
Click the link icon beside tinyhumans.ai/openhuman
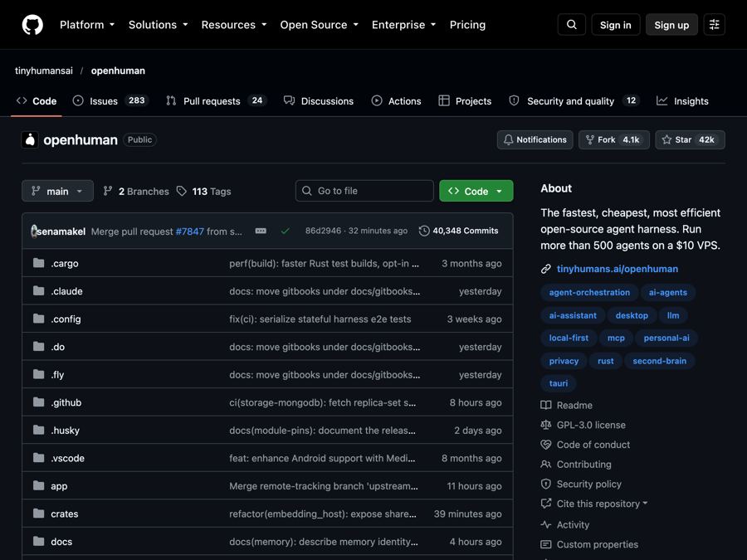(546, 269)
